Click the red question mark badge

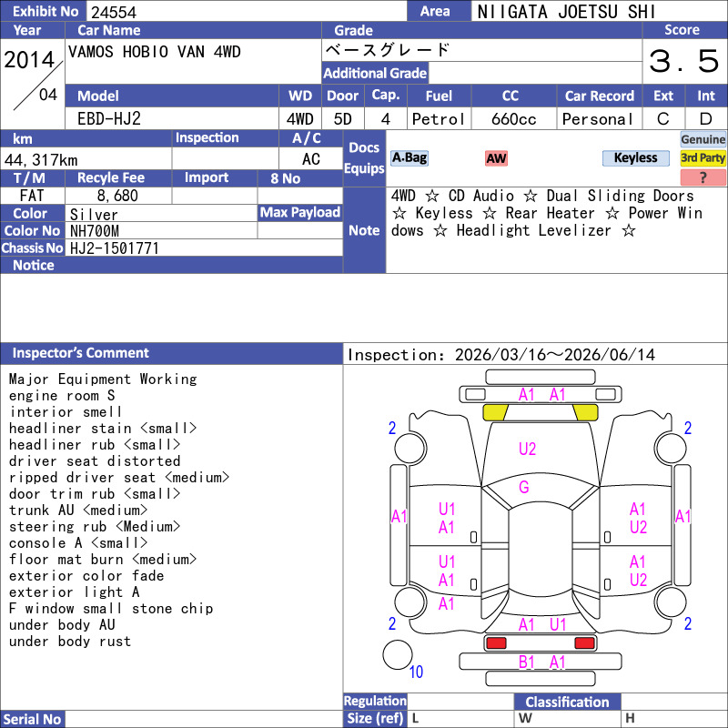tap(703, 177)
